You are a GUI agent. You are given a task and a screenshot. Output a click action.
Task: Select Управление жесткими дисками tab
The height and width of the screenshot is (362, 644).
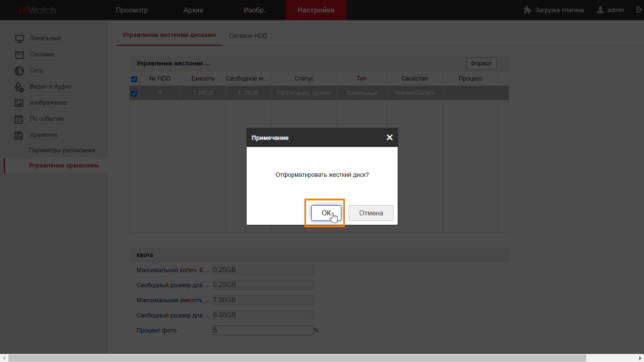pos(169,35)
